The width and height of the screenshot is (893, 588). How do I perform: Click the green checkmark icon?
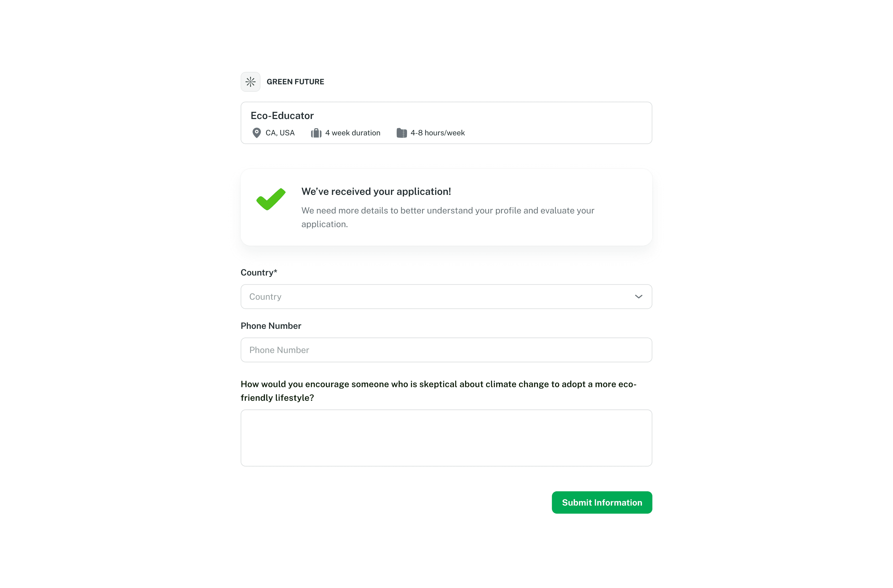pos(271,199)
